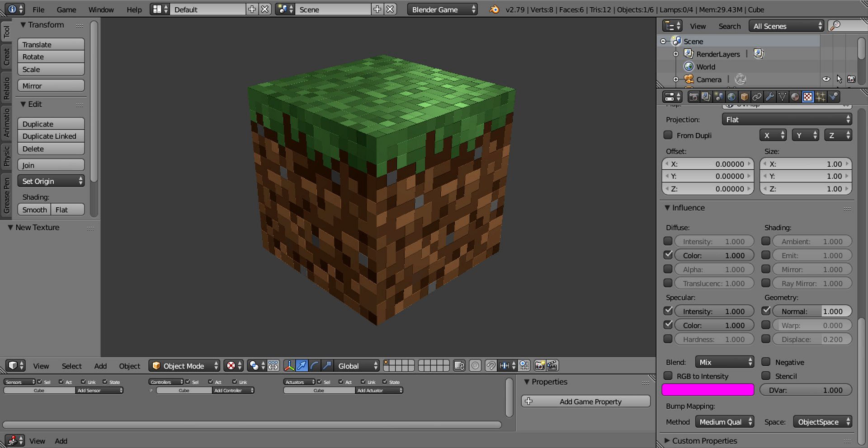This screenshot has width=868, height=448.
Task: Open the Render properties tab
Action: 693,96
